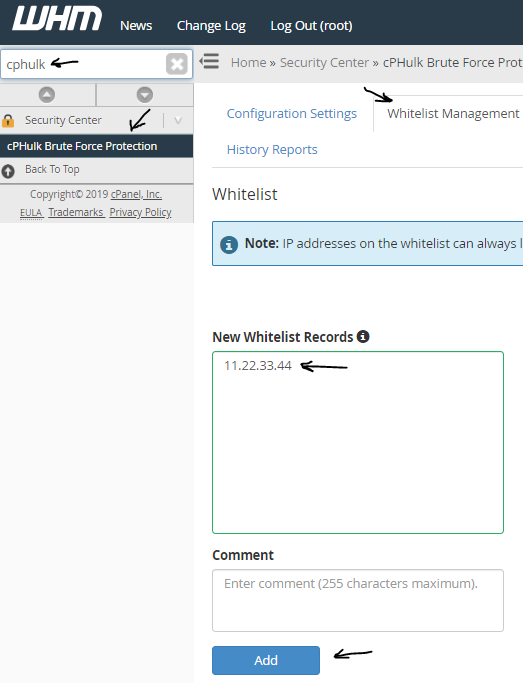The width and height of the screenshot is (523, 683).
Task: Toggle the sidebar hamburger menu icon
Action: click(x=209, y=61)
